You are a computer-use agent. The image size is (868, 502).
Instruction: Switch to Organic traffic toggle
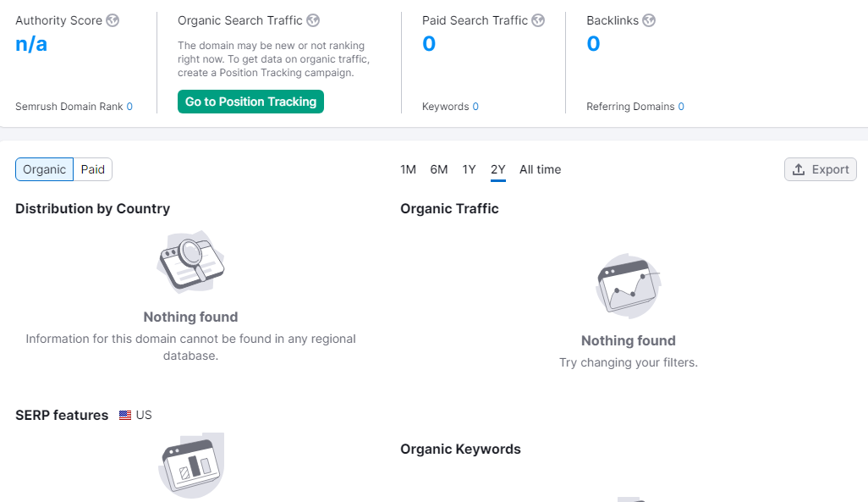[44, 169]
